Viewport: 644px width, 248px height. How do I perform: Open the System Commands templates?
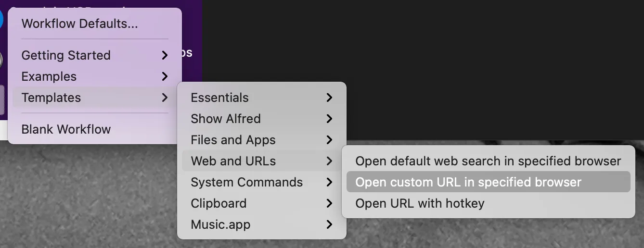(246, 182)
